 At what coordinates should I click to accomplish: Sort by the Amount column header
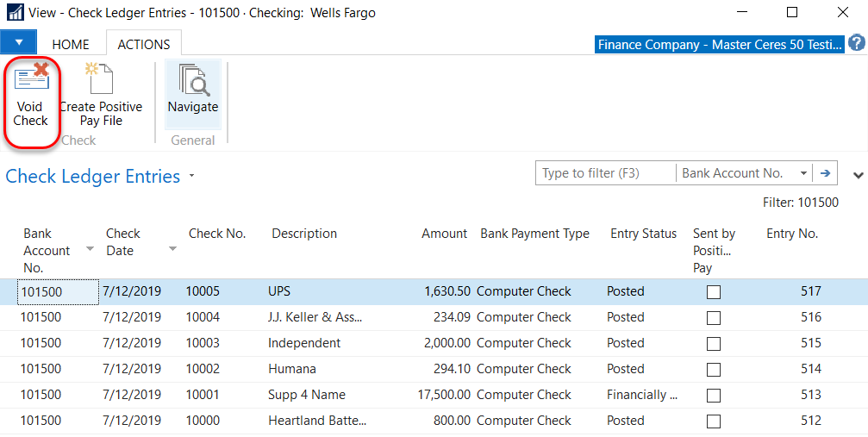pos(444,234)
